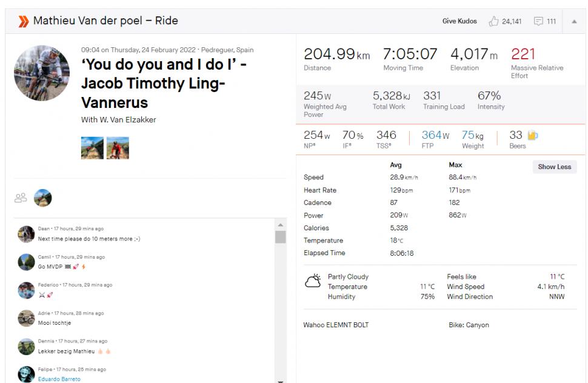Click the 221 Massive Relative Effort value
The width and height of the screenshot is (588, 383).
[x=523, y=55]
